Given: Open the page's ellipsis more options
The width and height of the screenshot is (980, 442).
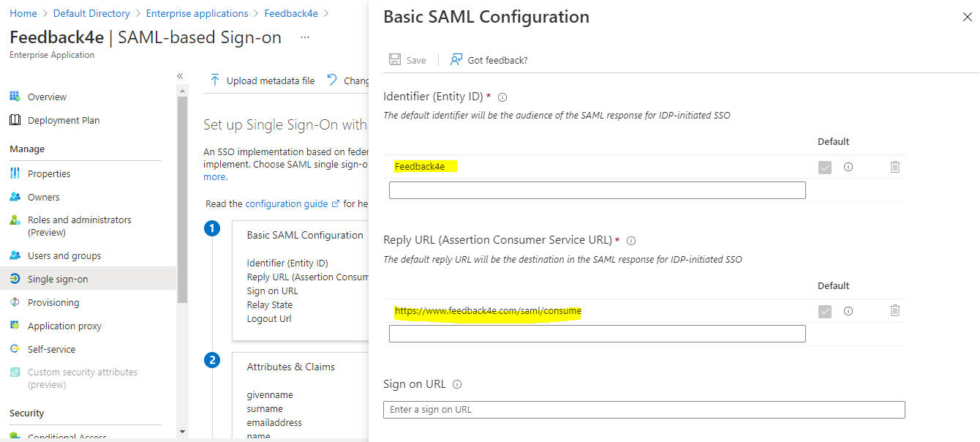Looking at the screenshot, I should pos(305,37).
